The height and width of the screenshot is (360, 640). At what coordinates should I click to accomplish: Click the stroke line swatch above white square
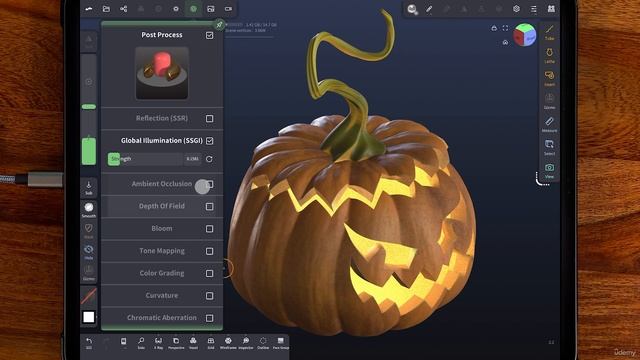coord(89,296)
